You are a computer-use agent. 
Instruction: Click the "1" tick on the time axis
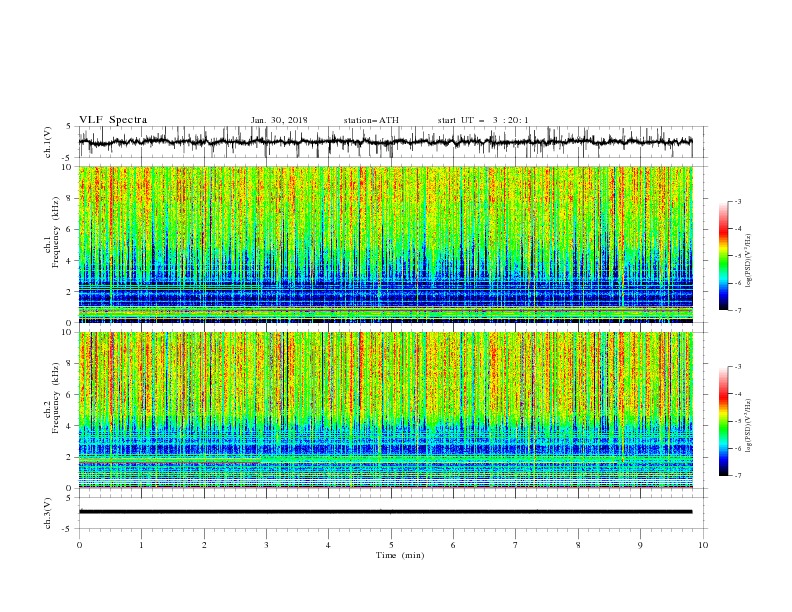(141, 545)
